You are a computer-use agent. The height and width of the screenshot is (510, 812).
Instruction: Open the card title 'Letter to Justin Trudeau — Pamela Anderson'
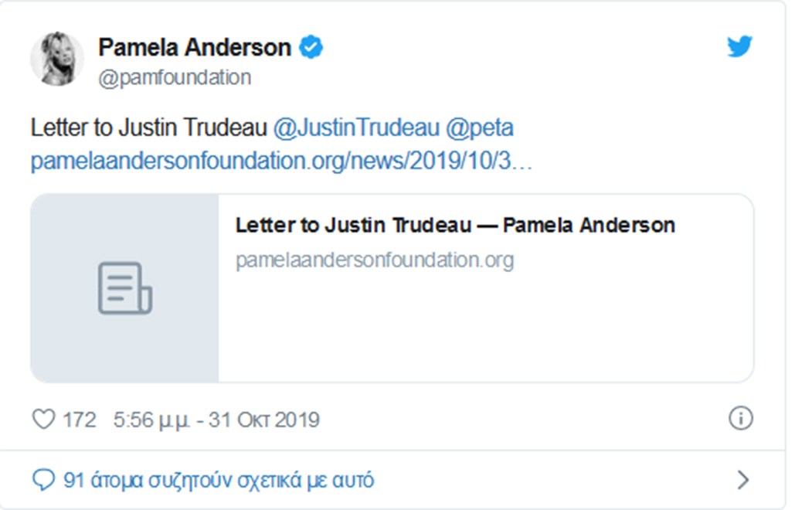[455, 226]
